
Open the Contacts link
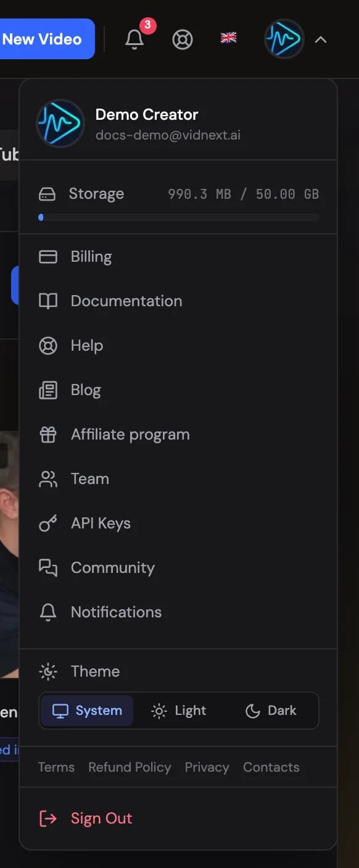(x=271, y=767)
